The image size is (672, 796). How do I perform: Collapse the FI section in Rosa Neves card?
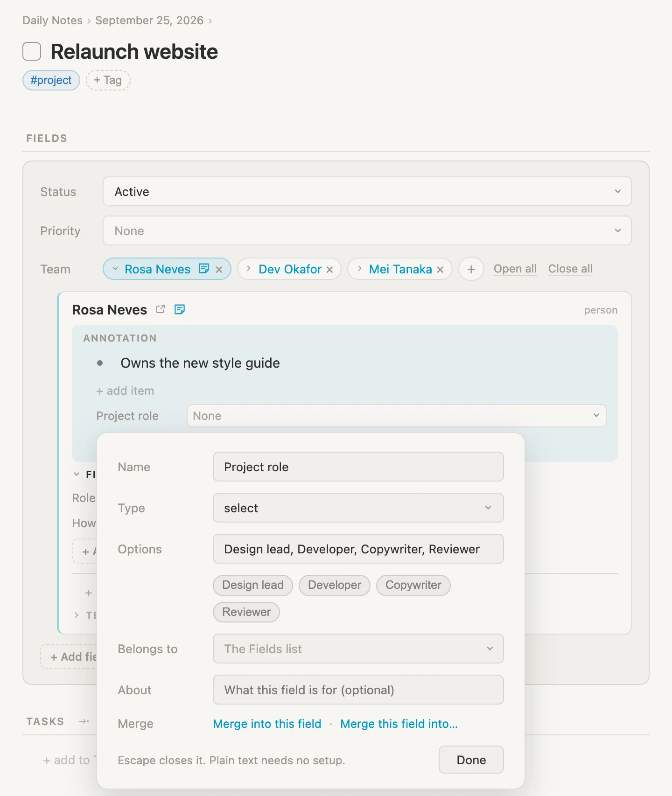[77, 474]
